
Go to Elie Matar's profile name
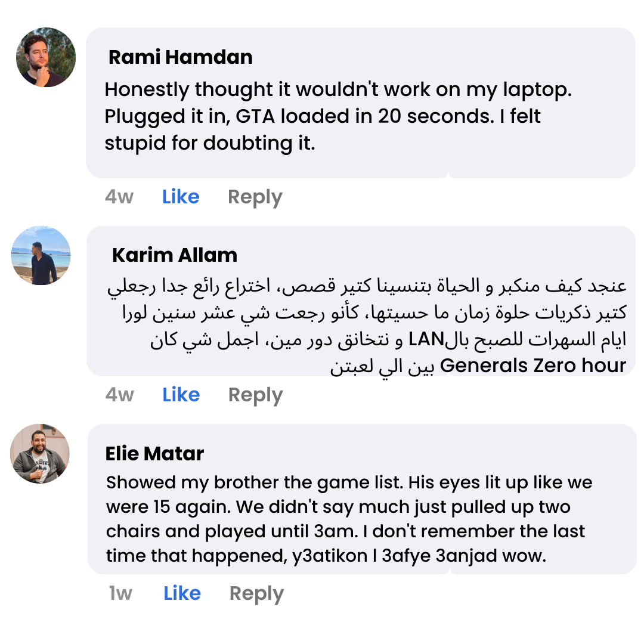click(x=154, y=454)
